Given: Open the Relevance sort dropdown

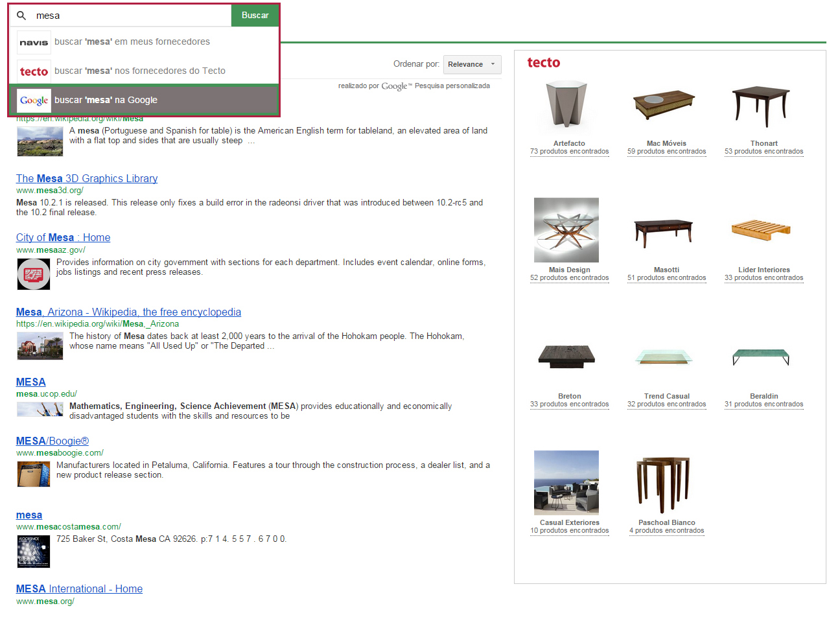Looking at the screenshot, I should click(x=472, y=64).
